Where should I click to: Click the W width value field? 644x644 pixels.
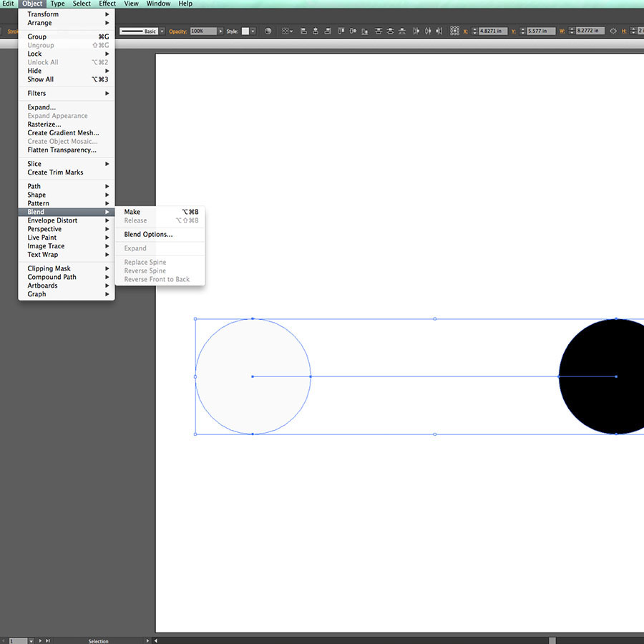(590, 31)
